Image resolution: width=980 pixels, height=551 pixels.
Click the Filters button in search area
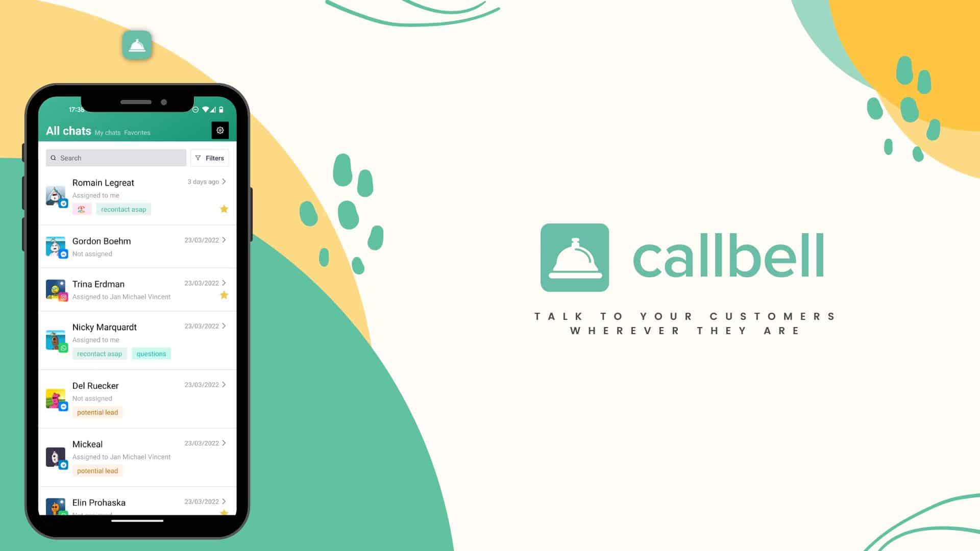click(210, 158)
